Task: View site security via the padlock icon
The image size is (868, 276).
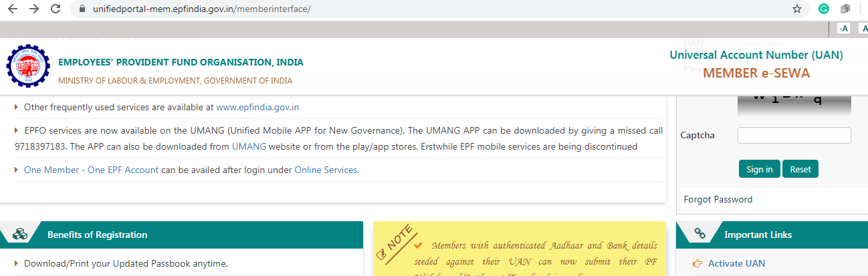Action: (x=83, y=9)
